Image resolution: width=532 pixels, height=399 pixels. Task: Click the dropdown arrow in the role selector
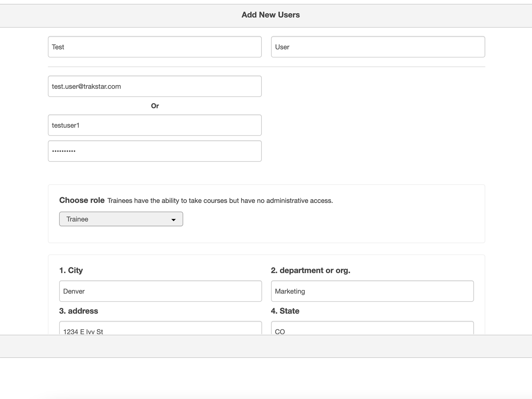(173, 220)
